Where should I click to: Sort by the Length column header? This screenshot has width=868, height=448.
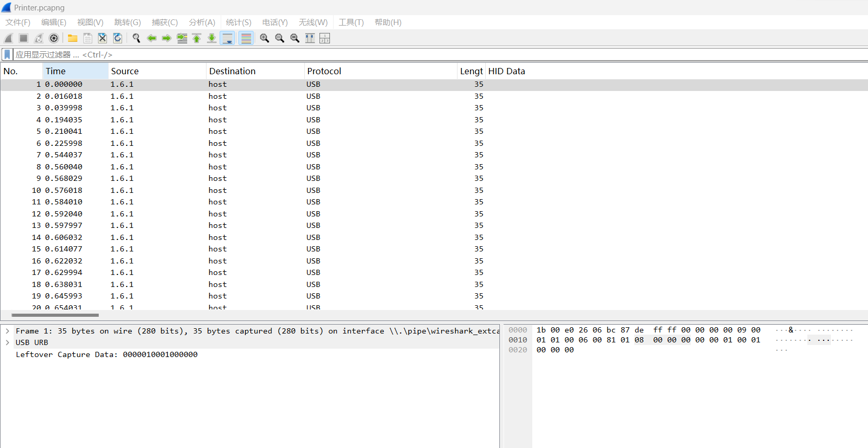(471, 71)
